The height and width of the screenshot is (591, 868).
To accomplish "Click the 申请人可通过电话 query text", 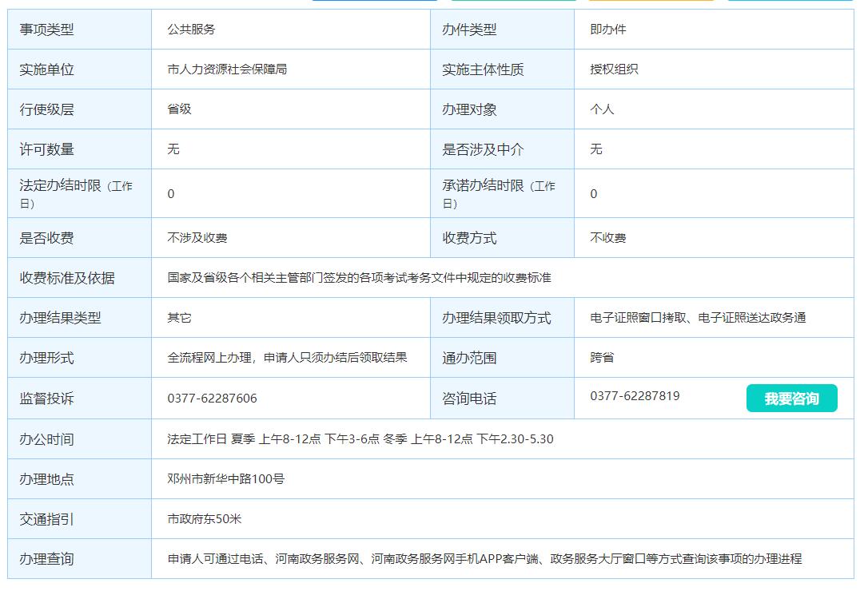I will (485, 559).
